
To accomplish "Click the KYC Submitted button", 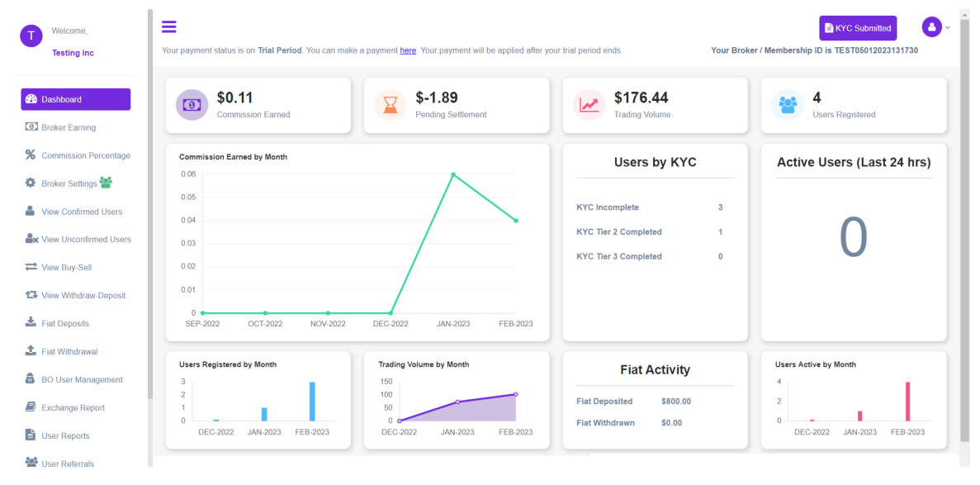I will pos(858,28).
